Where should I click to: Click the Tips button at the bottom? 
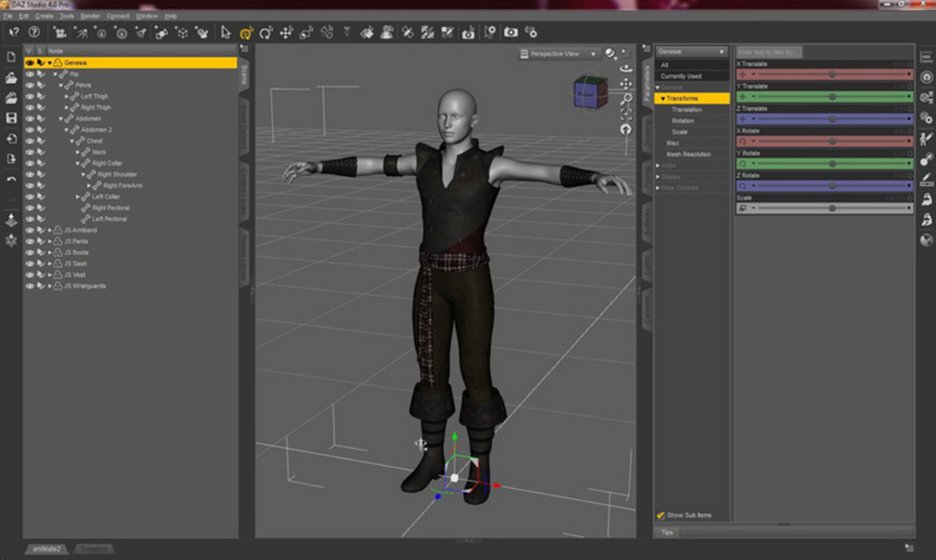[x=667, y=531]
